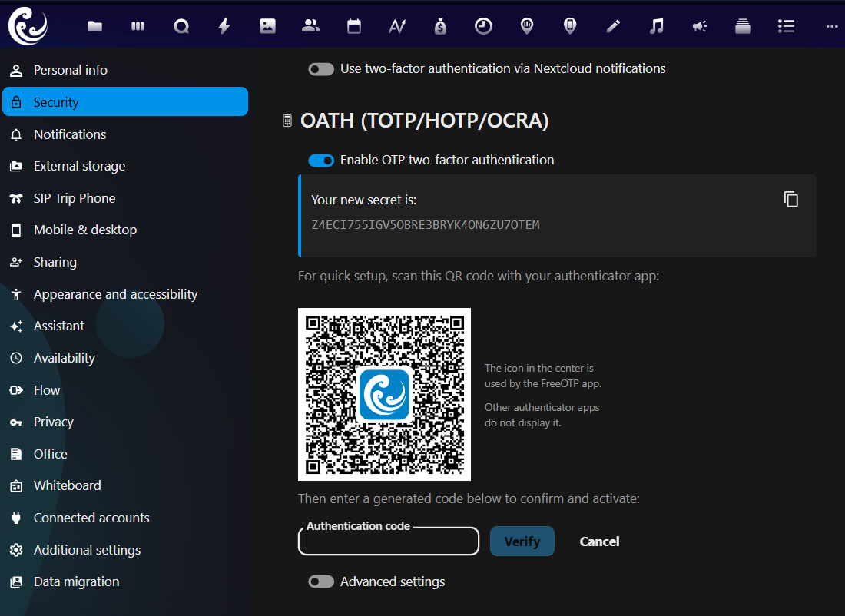Open the Tasks checklist icon

[x=787, y=26]
